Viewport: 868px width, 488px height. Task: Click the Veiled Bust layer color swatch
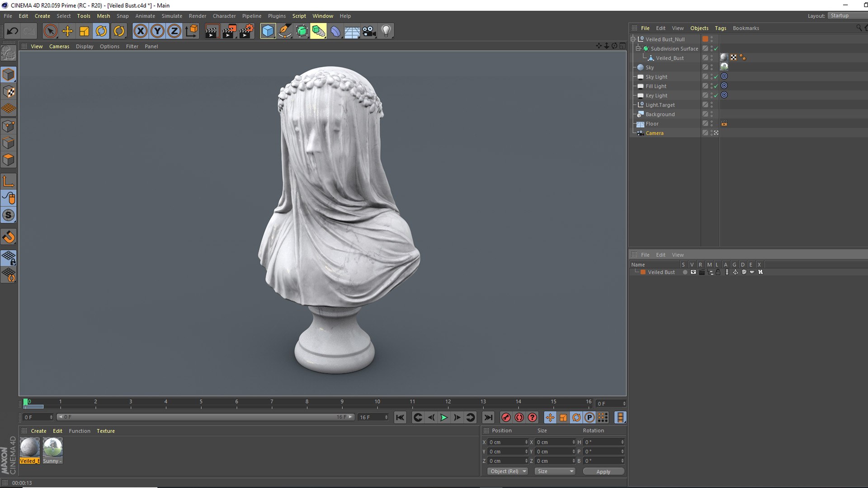(643, 272)
